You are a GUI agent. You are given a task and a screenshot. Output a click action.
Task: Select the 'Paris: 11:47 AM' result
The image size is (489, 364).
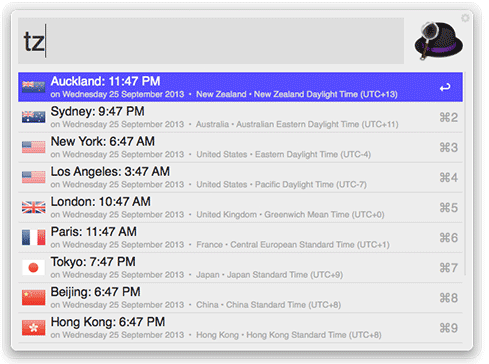240,238
